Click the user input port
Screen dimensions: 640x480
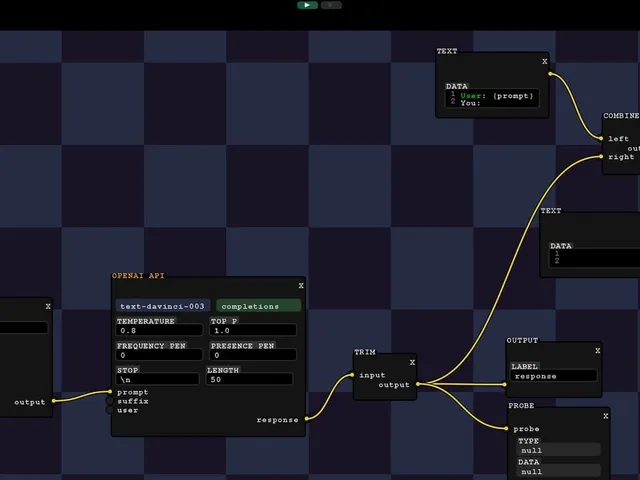(x=109, y=410)
